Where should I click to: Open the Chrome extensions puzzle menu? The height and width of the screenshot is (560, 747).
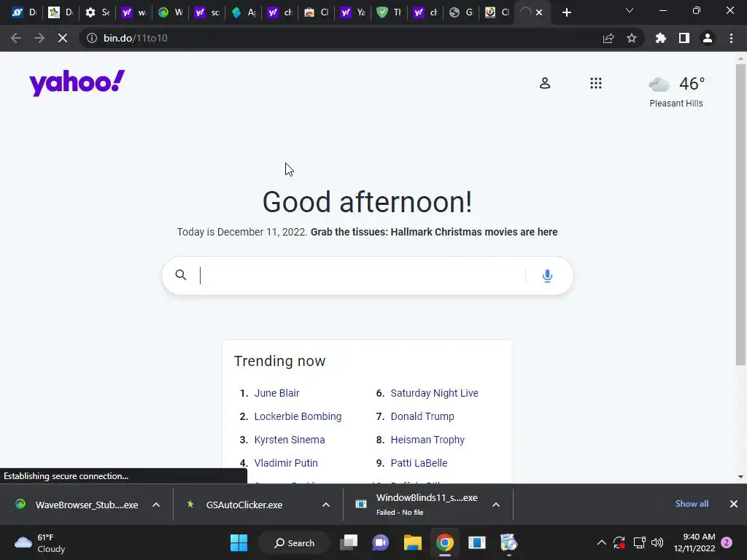(661, 38)
